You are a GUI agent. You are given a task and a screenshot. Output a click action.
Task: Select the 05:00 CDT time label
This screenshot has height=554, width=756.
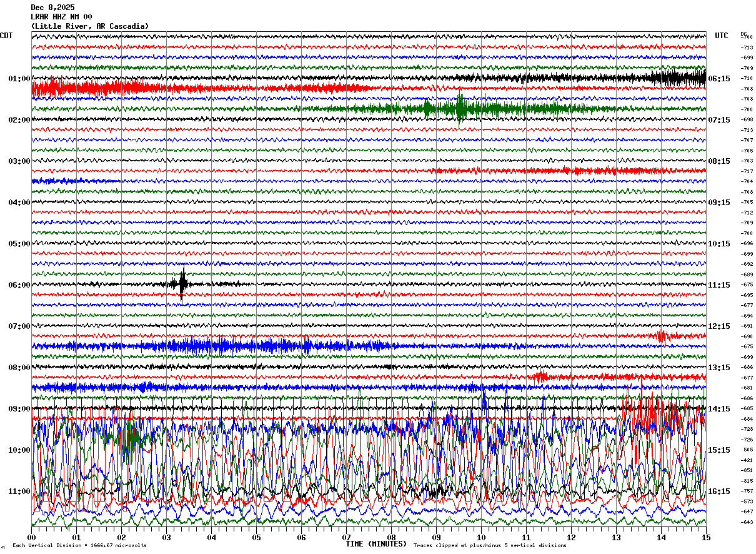19,244
